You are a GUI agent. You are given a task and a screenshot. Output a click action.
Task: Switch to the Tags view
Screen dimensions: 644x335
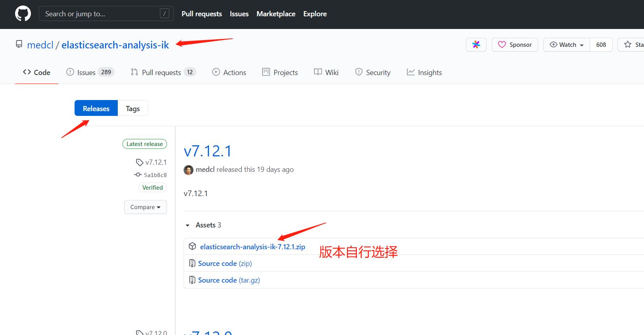pyautogui.click(x=133, y=108)
